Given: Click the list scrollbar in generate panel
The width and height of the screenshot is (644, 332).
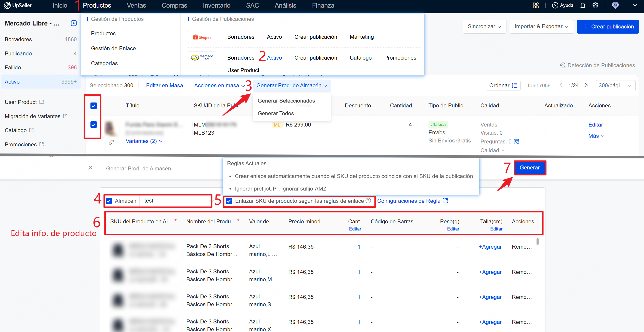Looking at the screenshot, I should click(x=538, y=242).
